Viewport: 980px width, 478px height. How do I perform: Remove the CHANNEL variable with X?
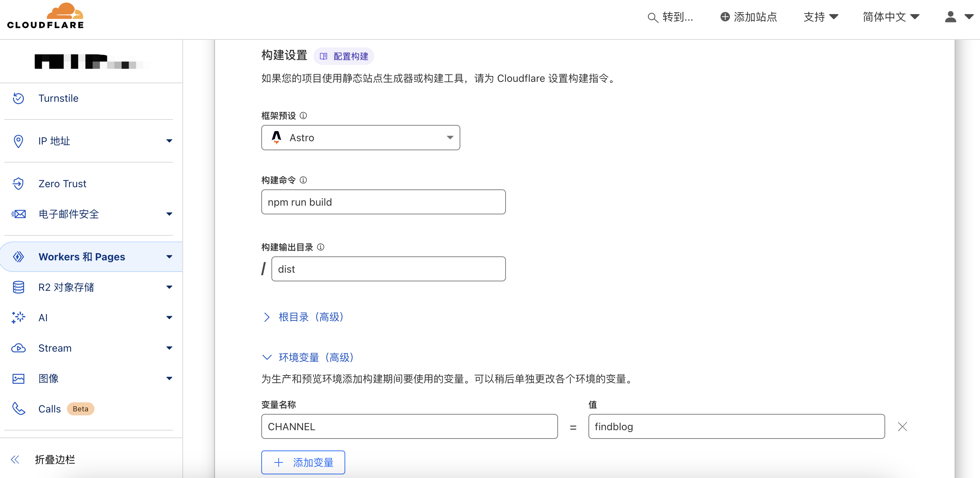902,426
